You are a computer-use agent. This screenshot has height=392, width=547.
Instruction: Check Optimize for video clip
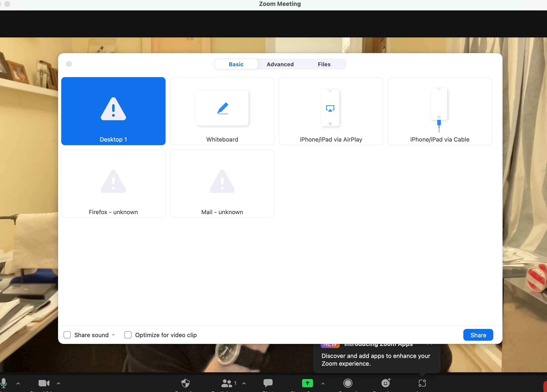(128, 335)
